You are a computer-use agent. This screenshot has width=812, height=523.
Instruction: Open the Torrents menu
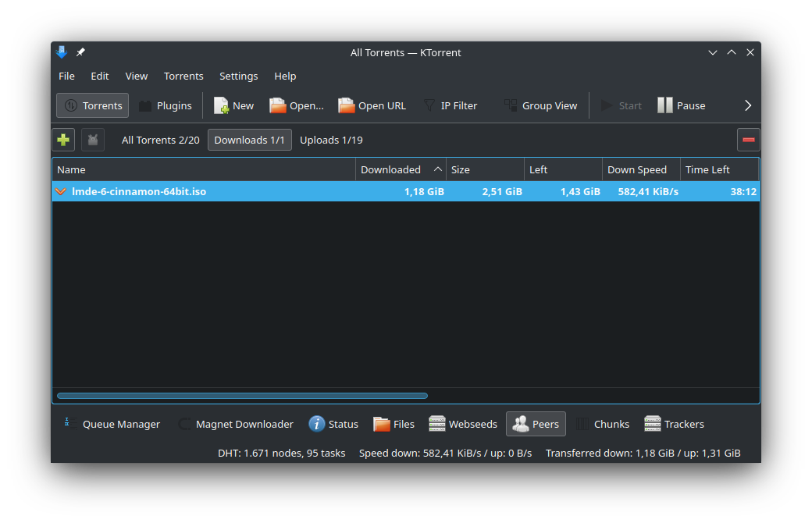point(183,76)
